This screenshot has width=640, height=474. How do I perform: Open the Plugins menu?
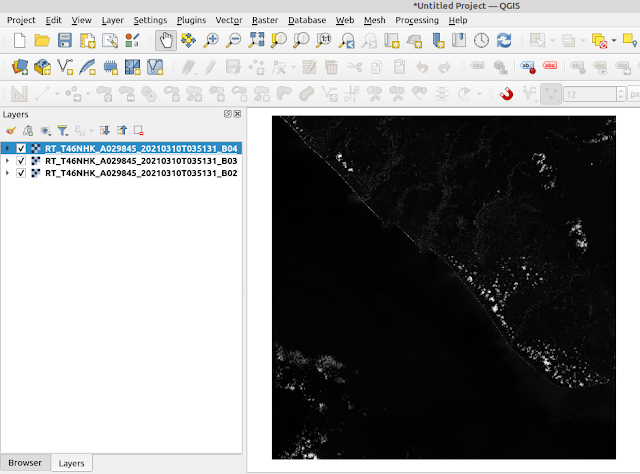point(191,20)
